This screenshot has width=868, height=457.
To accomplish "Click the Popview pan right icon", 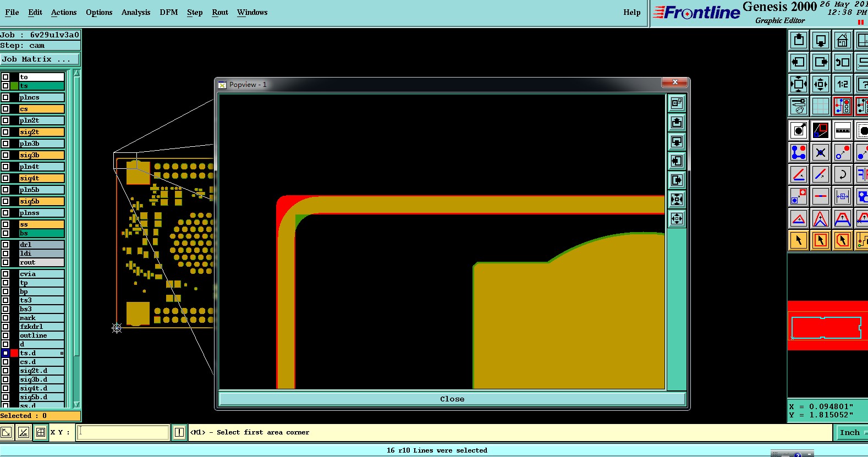I will (677, 180).
